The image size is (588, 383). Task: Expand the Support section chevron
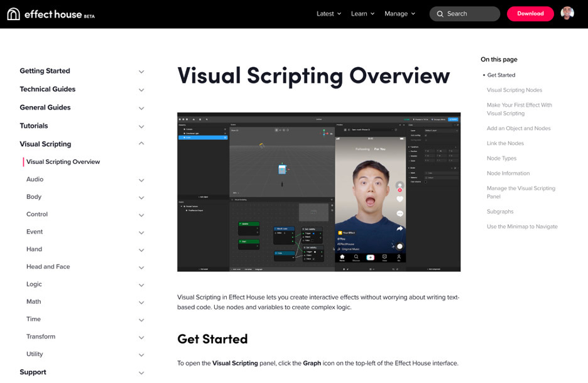click(x=141, y=373)
